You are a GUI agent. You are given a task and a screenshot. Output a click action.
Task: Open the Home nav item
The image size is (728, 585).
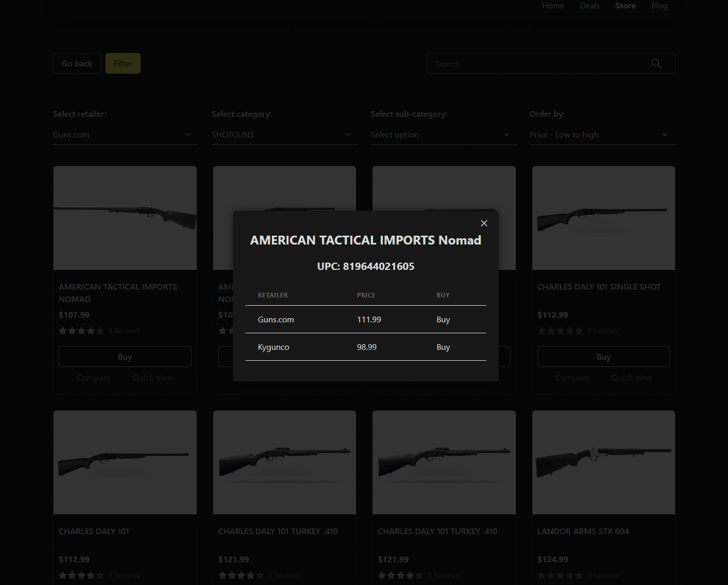[553, 6]
